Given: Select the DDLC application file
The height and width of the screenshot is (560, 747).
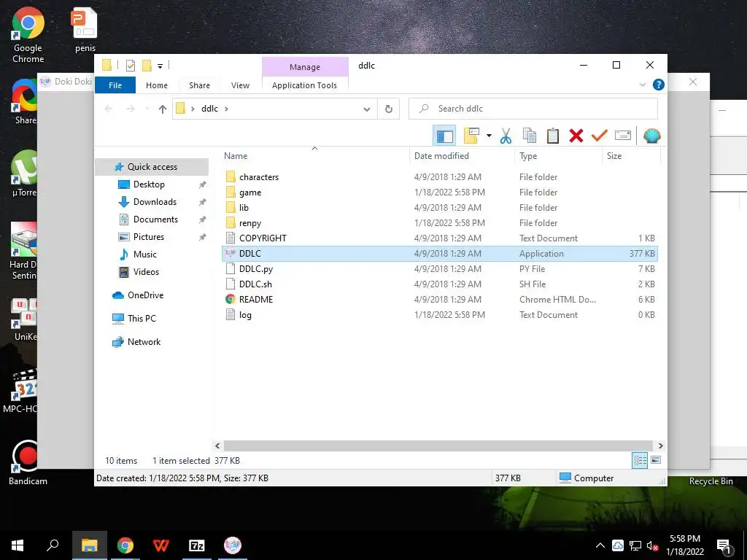Looking at the screenshot, I should (439, 253).
